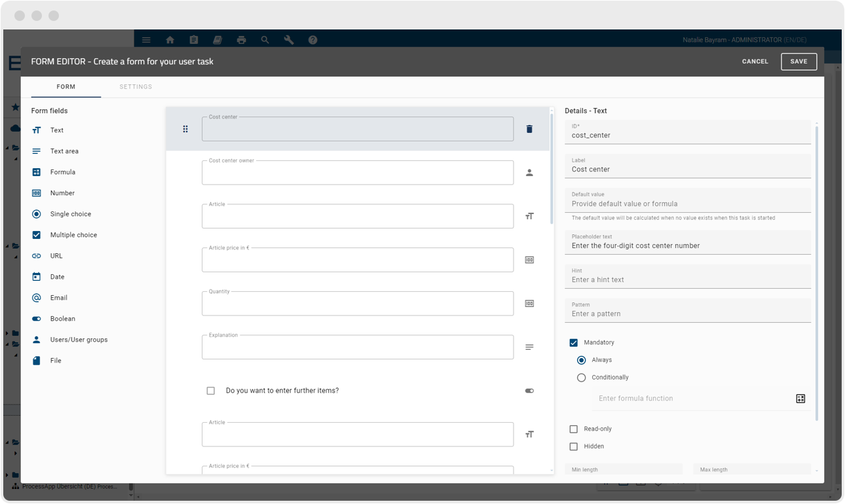Click user name Natalie Bayram in header
The width and height of the screenshot is (845, 504).
click(x=705, y=40)
